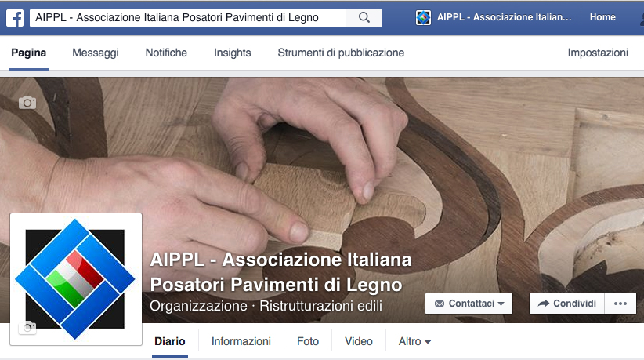The height and width of the screenshot is (360, 644).
Task: Expand the Altro tab menu
Action: coord(414,341)
